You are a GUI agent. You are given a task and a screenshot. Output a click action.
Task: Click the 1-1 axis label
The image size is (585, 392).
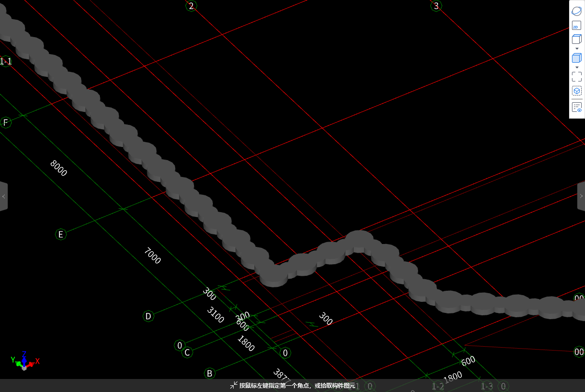click(x=5, y=61)
